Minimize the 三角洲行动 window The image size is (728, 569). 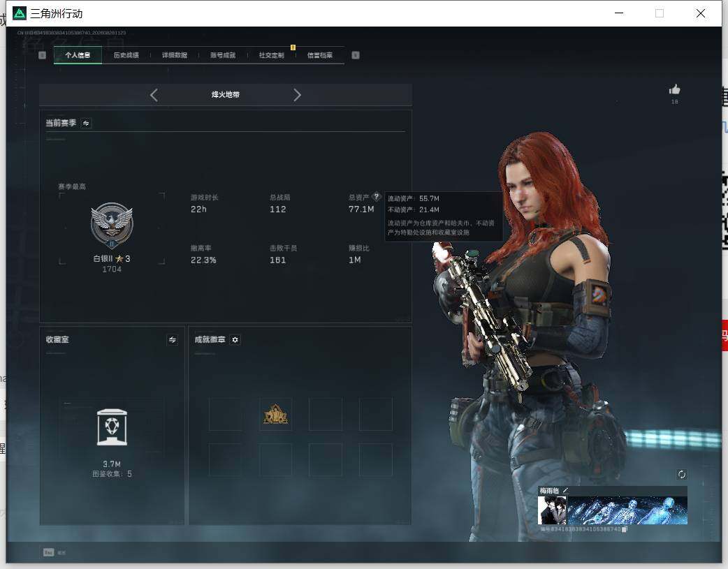pyautogui.click(x=619, y=13)
